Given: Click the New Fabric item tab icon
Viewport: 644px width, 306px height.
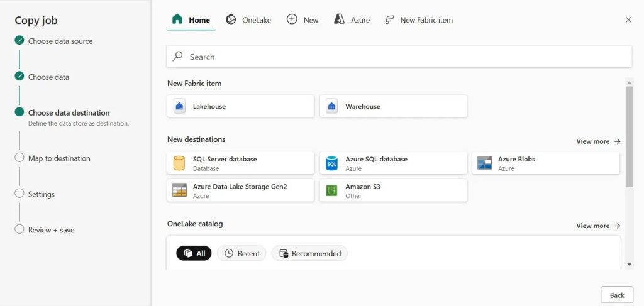Looking at the screenshot, I should click(389, 19).
